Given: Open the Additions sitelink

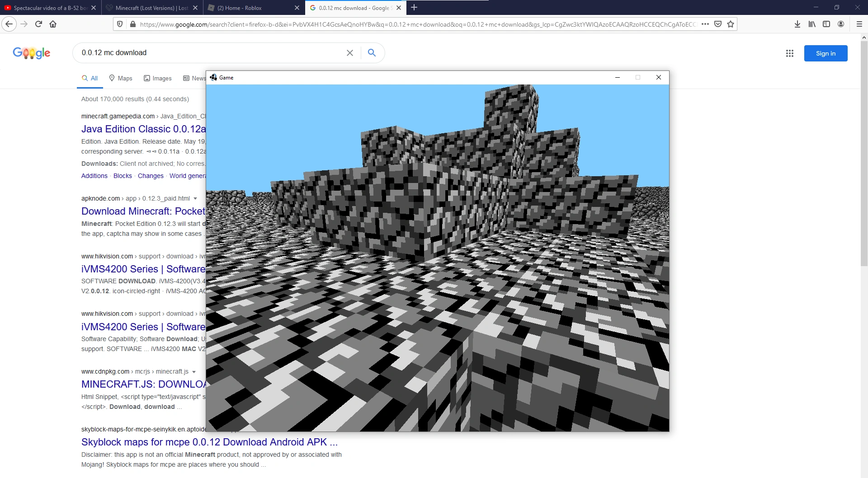Looking at the screenshot, I should [x=94, y=176].
